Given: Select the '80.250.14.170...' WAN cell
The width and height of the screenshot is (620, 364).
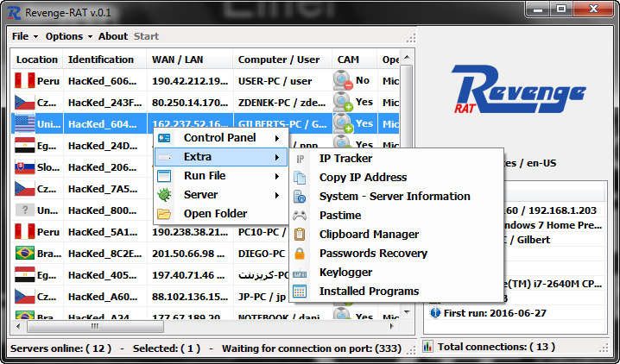Looking at the screenshot, I should [190, 103].
